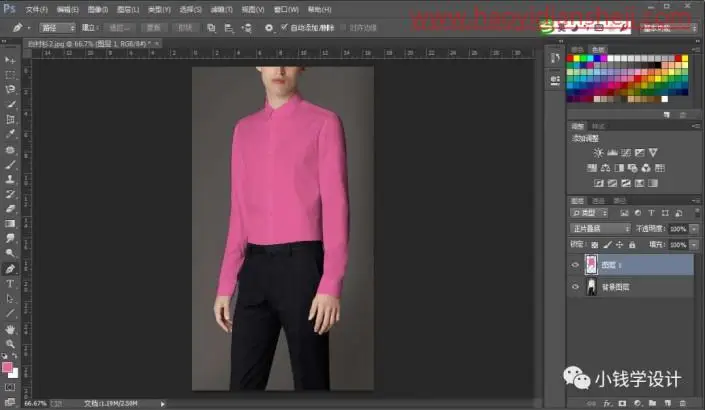Select the Clone Stamp tool
This screenshot has width=705, height=410.
(10, 179)
